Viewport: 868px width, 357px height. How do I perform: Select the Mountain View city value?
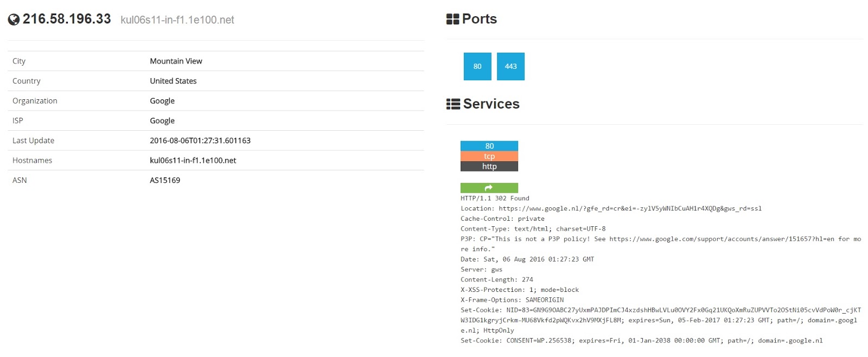[176, 61]
